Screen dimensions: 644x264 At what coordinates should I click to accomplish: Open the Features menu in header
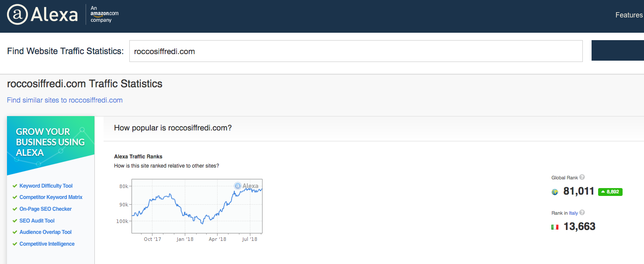coord(629,15)
